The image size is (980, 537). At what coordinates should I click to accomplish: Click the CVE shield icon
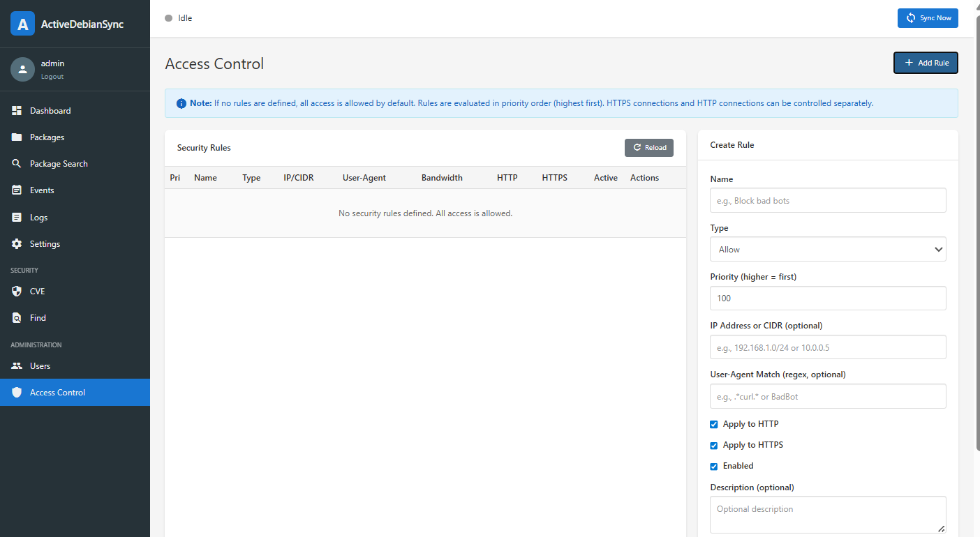(x=17, y=292)
